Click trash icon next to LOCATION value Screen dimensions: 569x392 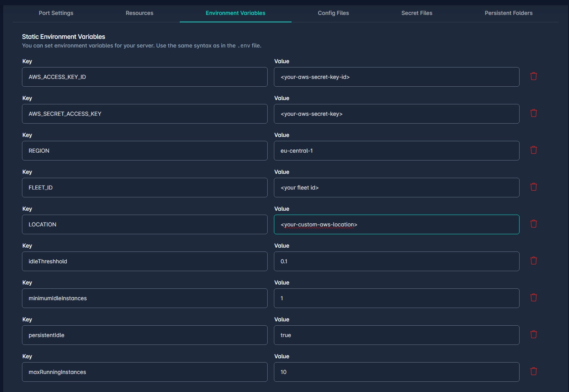click(x=533, y=224)
